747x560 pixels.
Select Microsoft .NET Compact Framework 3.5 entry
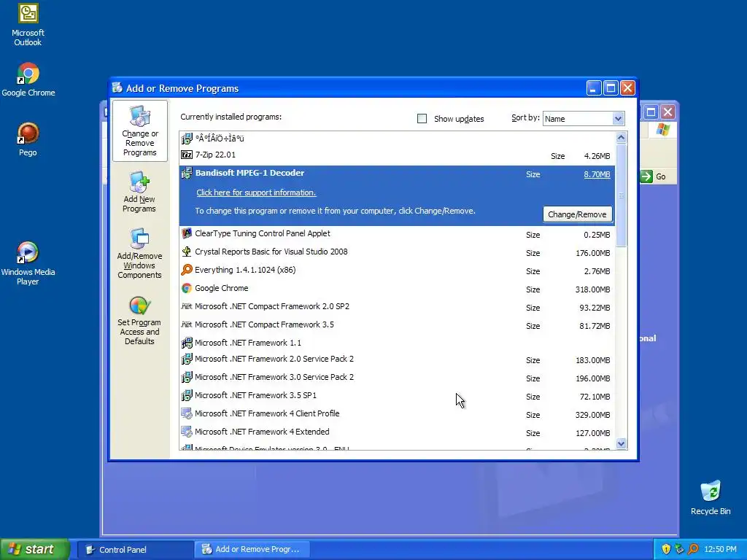tap(397, 325)
